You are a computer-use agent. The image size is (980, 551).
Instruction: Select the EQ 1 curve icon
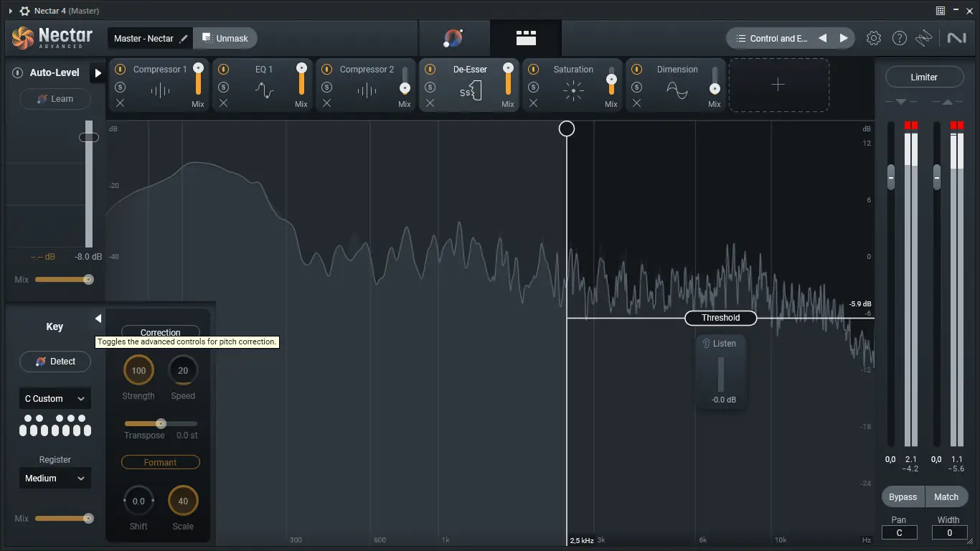click(264, 90)
